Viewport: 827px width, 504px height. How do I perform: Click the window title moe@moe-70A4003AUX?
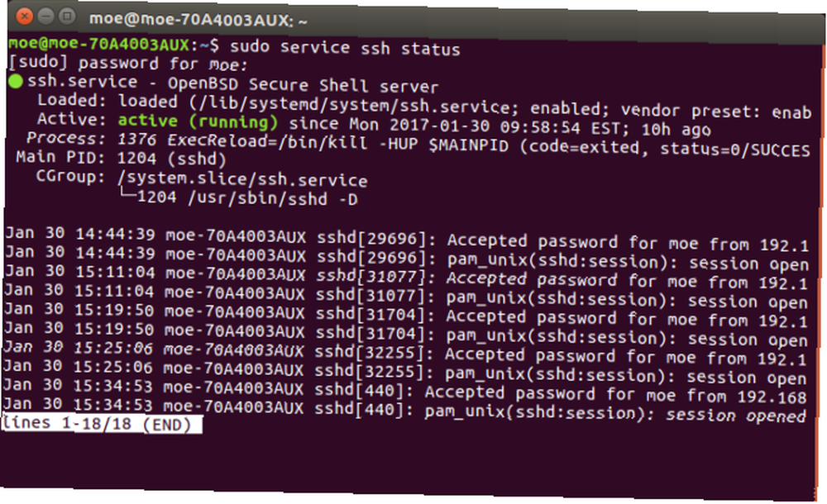click(198, 21)
